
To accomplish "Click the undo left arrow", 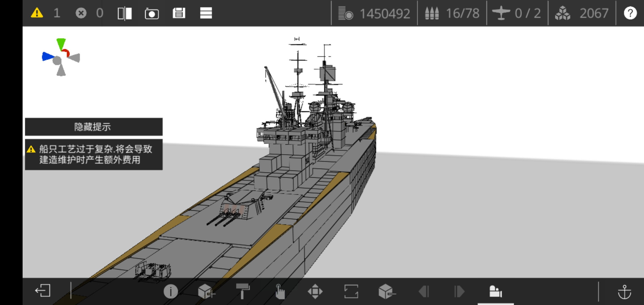I will (424, 291).
